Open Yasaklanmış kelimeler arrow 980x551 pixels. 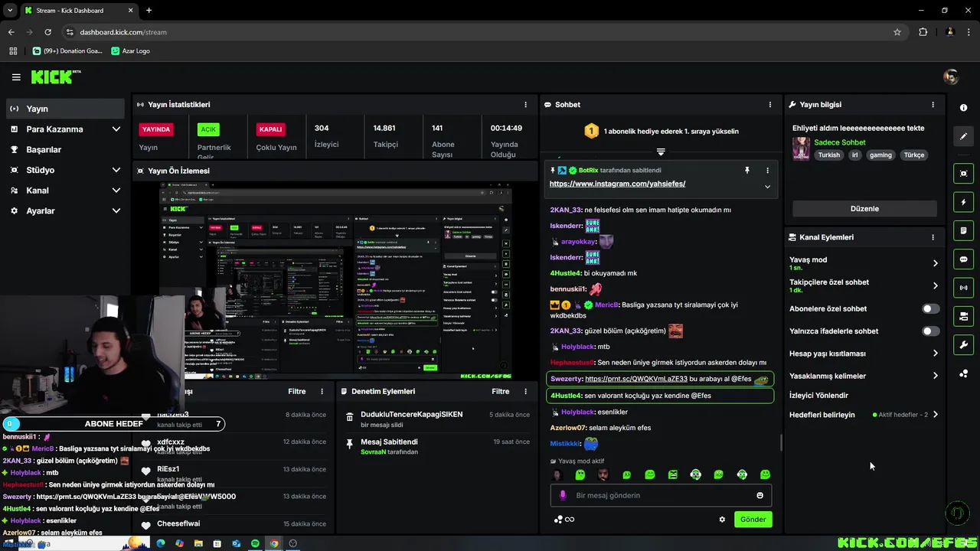[x=935, y=376]
